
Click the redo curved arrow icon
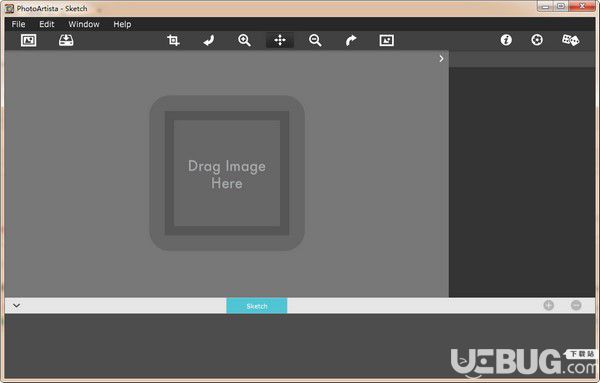[x=351, y=40]
